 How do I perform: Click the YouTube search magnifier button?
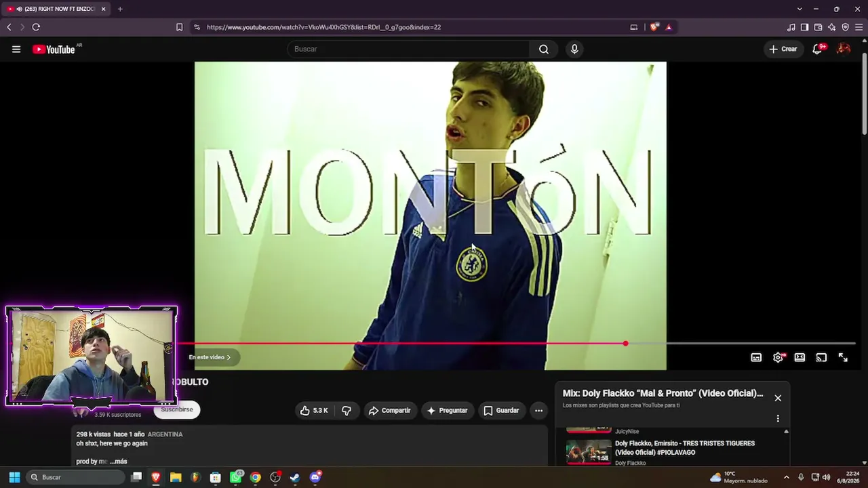[x=544, y=49]
